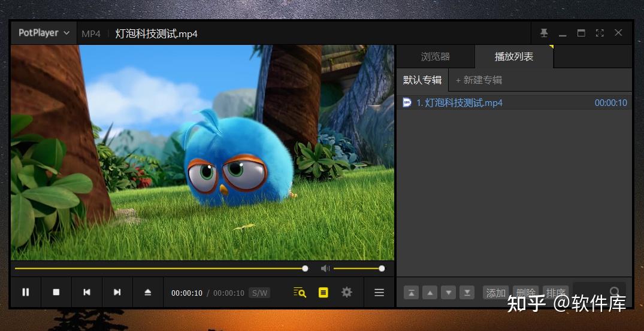Switch to the 播放列表 tab

(x=514, y=57)
